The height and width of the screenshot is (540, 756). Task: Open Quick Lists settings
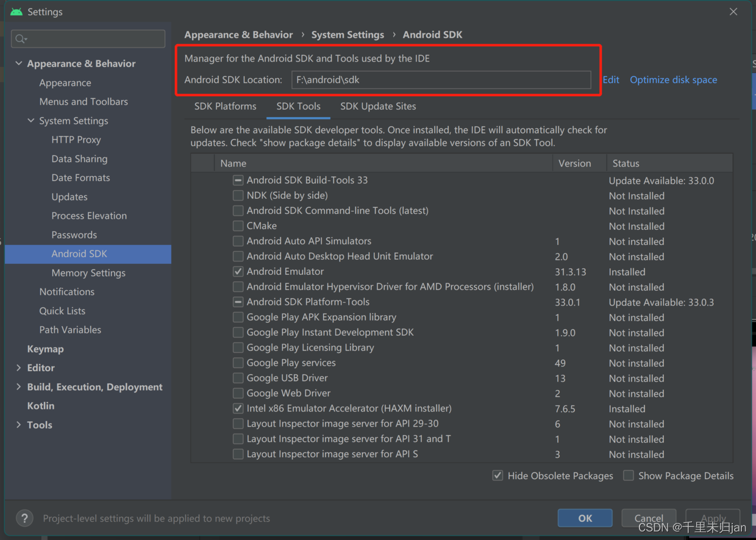[62, 311]
